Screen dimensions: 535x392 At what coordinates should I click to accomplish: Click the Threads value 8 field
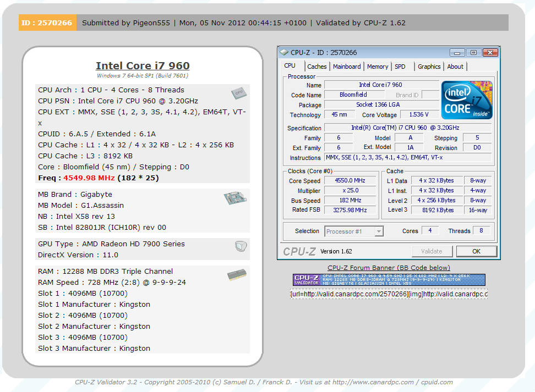click(x=481, y=231)
